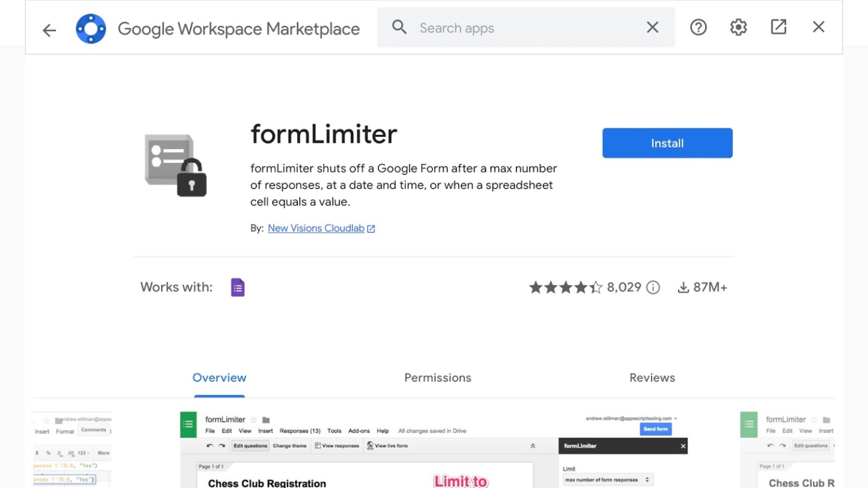The height and width of the screenshot is (488, 868).
Task: Switch to the Permissions tab
Action: click(437, 377)
